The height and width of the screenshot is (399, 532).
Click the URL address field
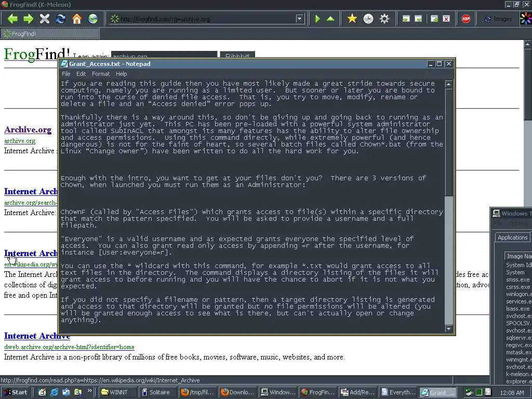[x=207, y=19]
